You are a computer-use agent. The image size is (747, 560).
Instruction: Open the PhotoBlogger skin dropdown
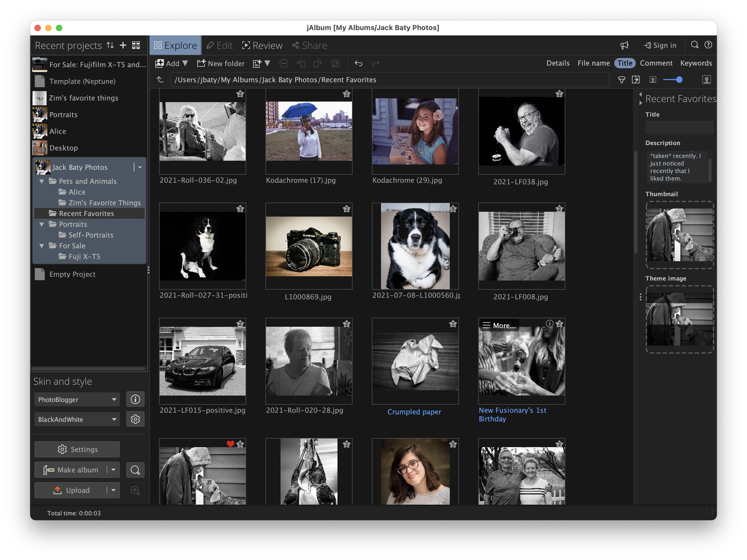[77, 400]
